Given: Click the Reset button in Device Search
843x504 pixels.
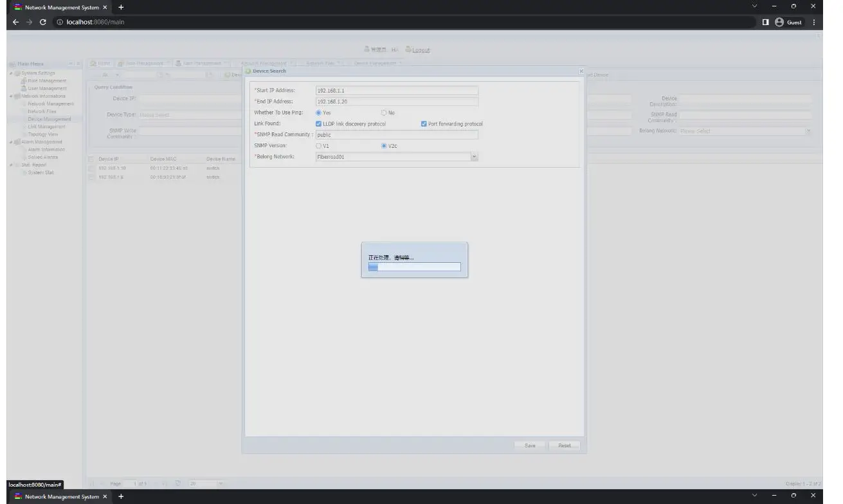Looking at the screenshot, I should point(565,446).
